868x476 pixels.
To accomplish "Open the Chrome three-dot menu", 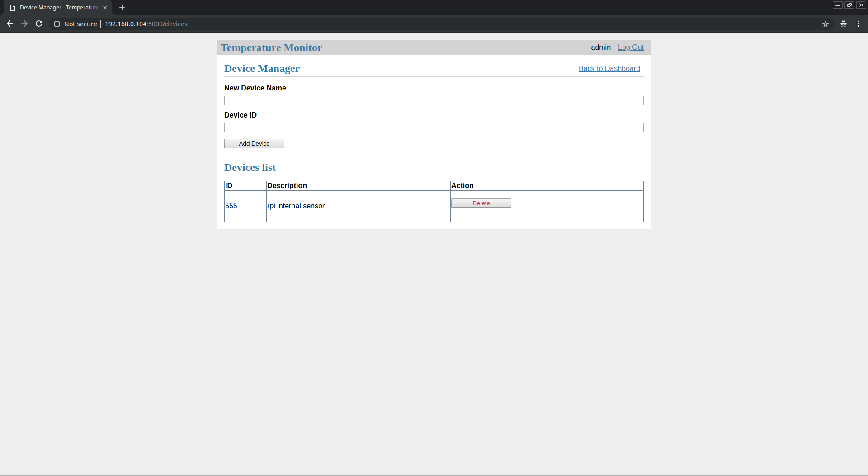I will coord(858,24).
